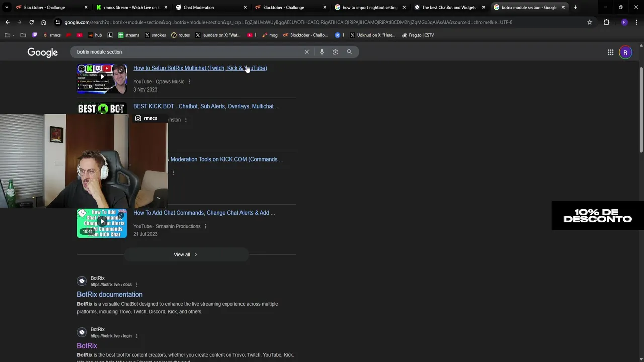This screenshot has height=362, width=644.
Task: Open more options for botrix.live login result
Action: (136, 336)
